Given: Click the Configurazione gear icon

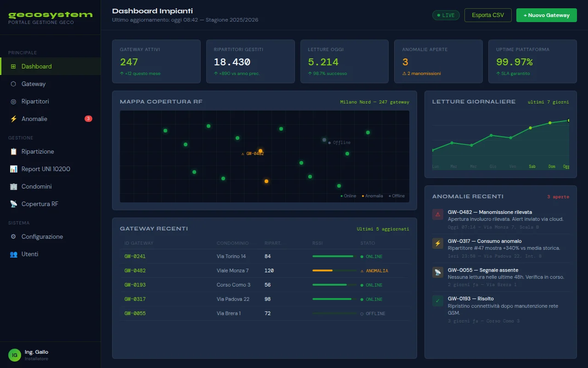Looking at the screenshot, I should click(13, 236).
